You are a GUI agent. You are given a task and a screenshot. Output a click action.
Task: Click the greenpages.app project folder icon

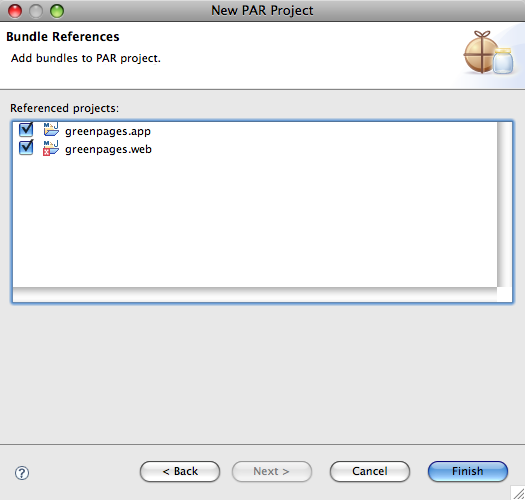coord(51,130)
